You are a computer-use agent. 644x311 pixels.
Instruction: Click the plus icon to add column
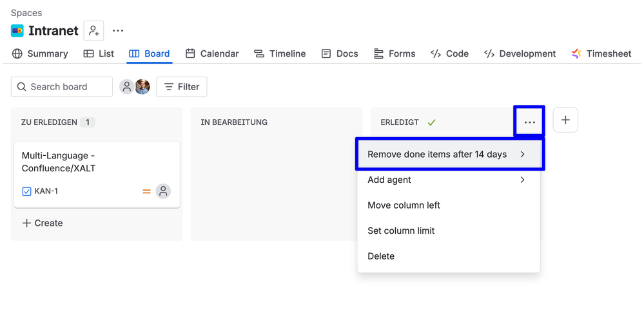[x=565, y=120]
